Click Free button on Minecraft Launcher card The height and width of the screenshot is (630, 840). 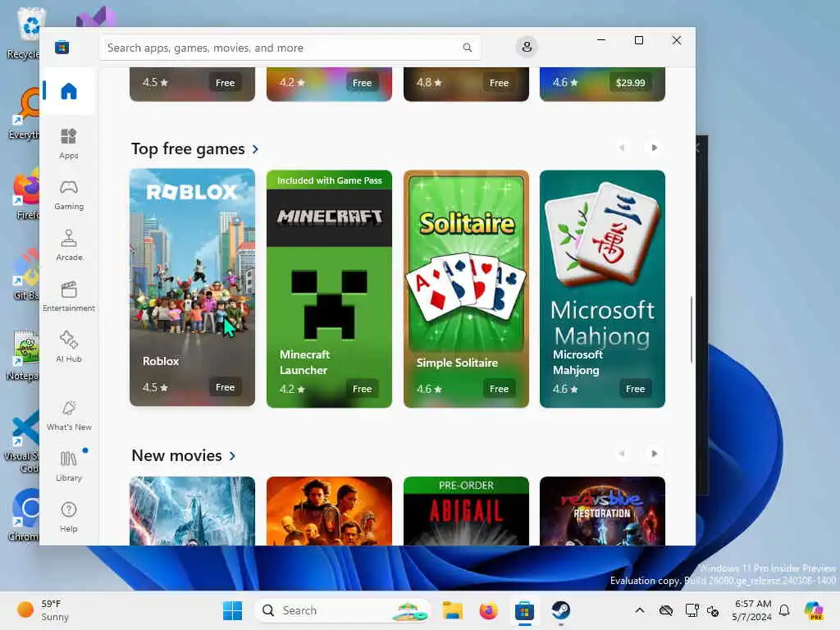tap(362, 388)
